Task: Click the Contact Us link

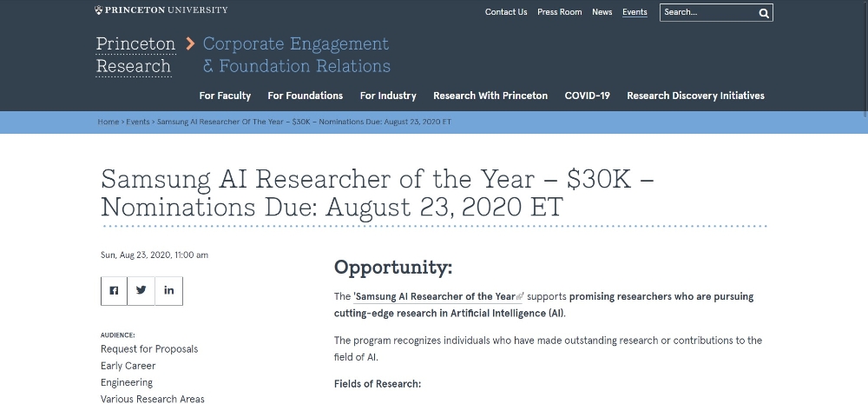Action: (x=506, y=12)
